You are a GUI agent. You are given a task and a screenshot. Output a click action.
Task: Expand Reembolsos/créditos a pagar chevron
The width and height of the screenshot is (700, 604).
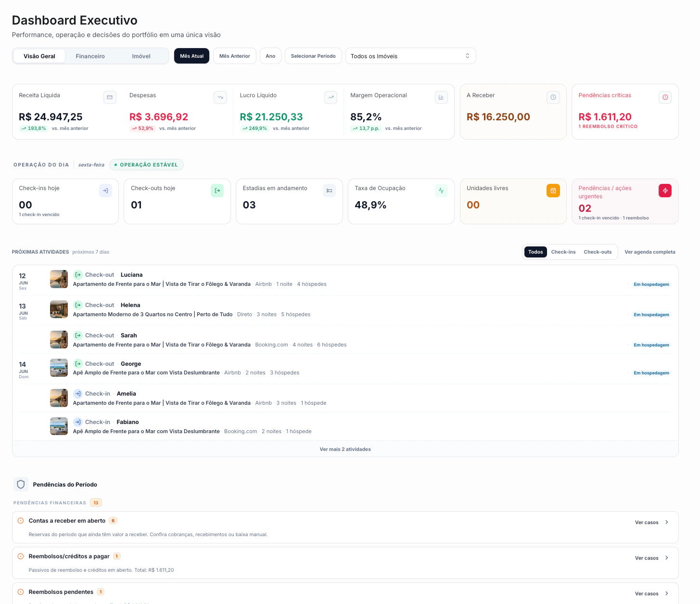coord(666,558)
